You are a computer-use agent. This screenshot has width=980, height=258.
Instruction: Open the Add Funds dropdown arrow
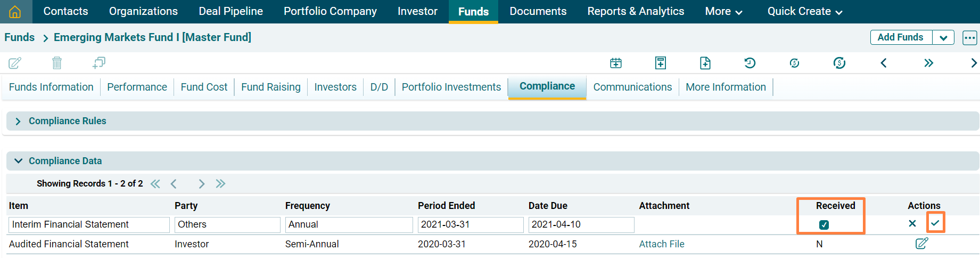(943, 38)
